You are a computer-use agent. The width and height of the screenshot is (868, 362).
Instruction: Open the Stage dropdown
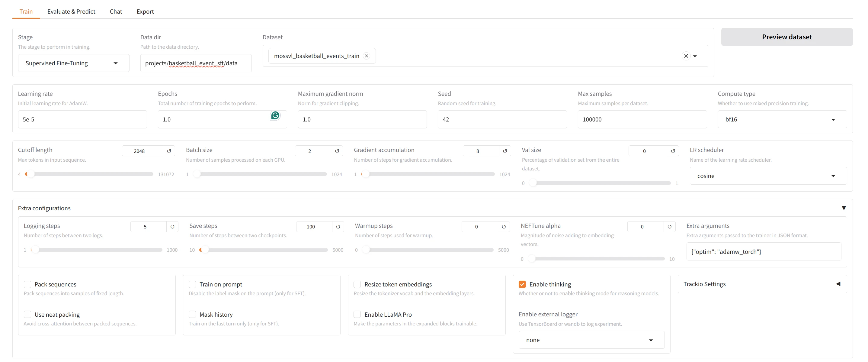[x=73, y=63]
